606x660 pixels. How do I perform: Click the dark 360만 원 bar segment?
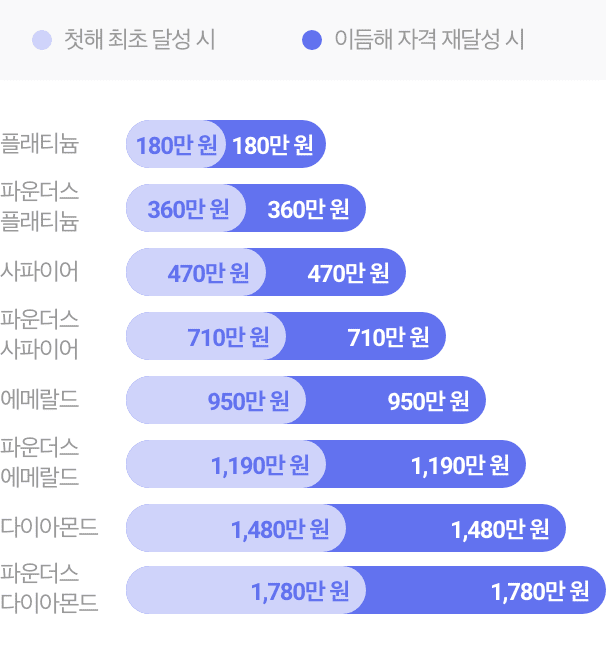(x=306, y=208)
